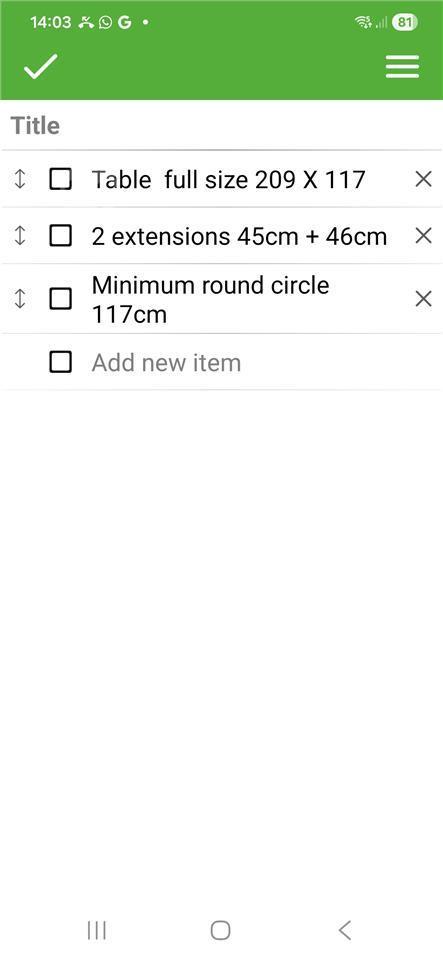
Task: Grab reorder handle for 2 extensions item
Action: [20, 236]
